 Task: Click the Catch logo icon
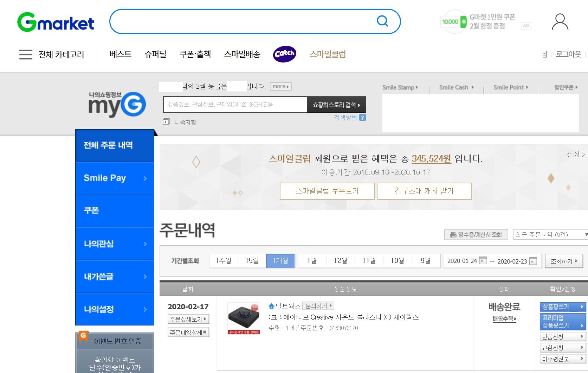[x=284, y=54]
